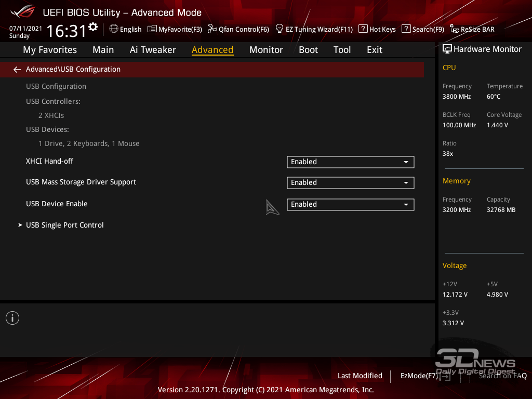Open the Tool tab

pyautogui.click(x=342, y=50)
